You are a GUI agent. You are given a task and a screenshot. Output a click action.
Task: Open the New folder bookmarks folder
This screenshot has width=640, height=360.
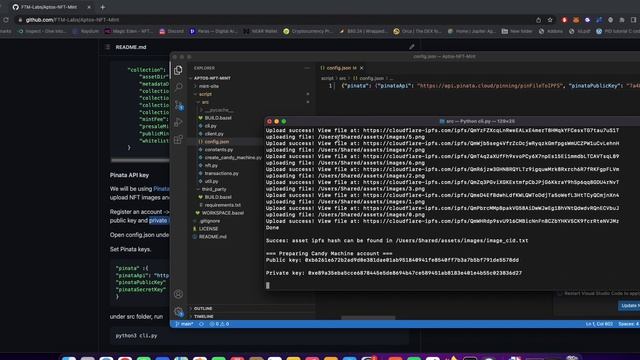click(517, 31)
